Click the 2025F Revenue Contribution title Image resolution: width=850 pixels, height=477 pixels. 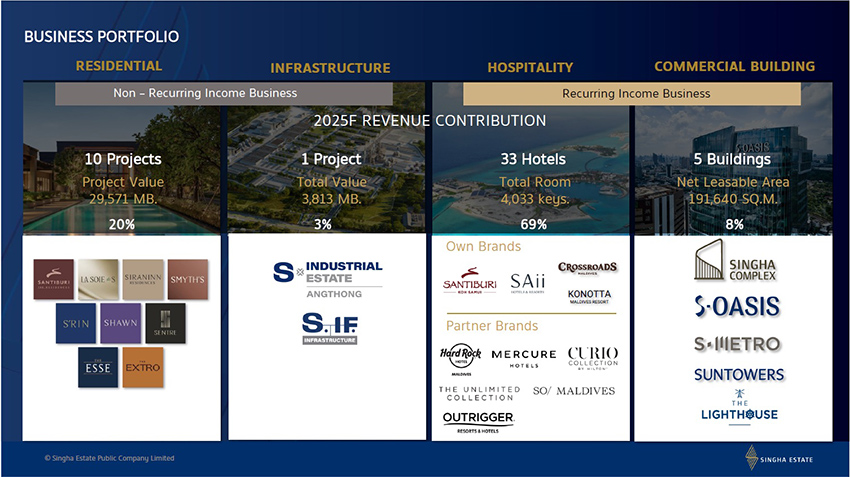click(x=430, y=120)
